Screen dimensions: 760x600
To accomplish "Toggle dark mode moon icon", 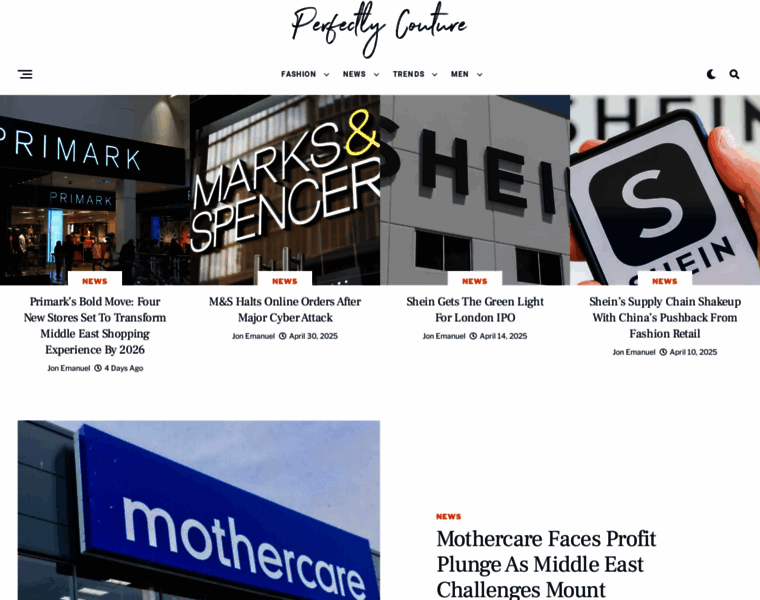I will tap(711, 74).
